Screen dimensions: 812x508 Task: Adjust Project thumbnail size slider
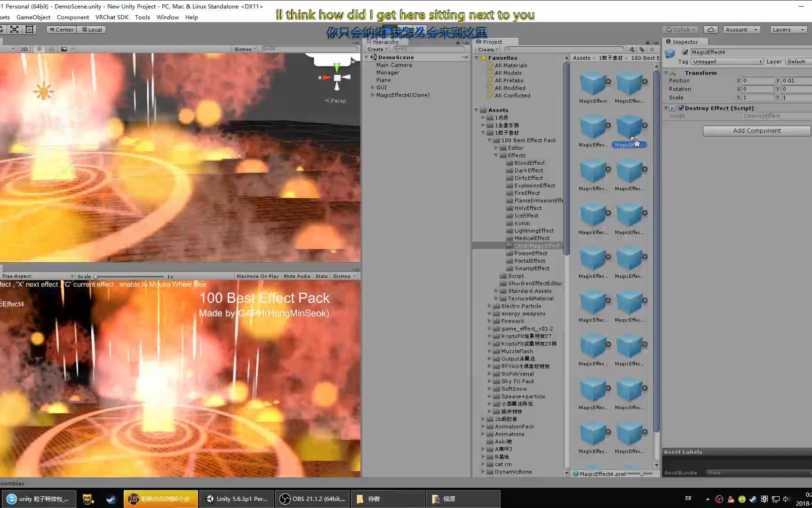tap(642, 474)
